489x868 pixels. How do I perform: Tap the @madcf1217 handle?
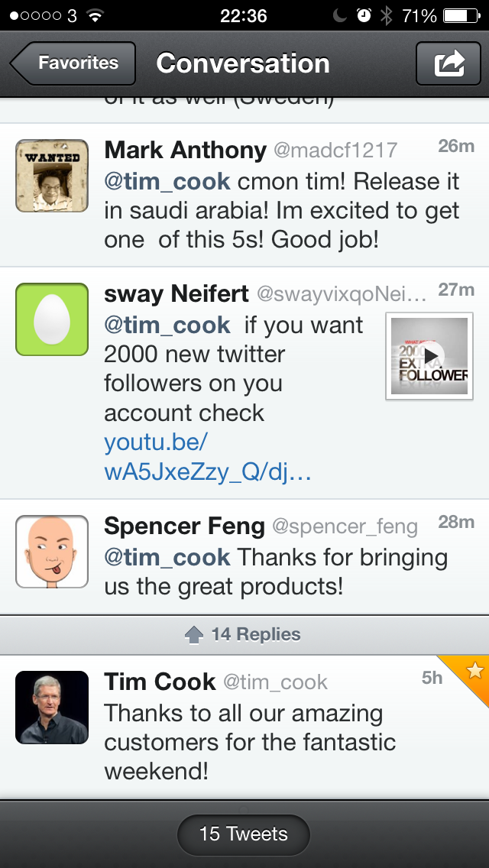point(335,151)
